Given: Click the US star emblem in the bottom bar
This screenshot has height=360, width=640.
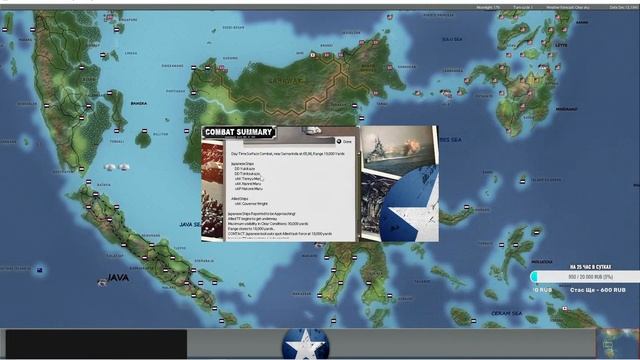Looking at the screenshot, I should [x=305, y=344].
